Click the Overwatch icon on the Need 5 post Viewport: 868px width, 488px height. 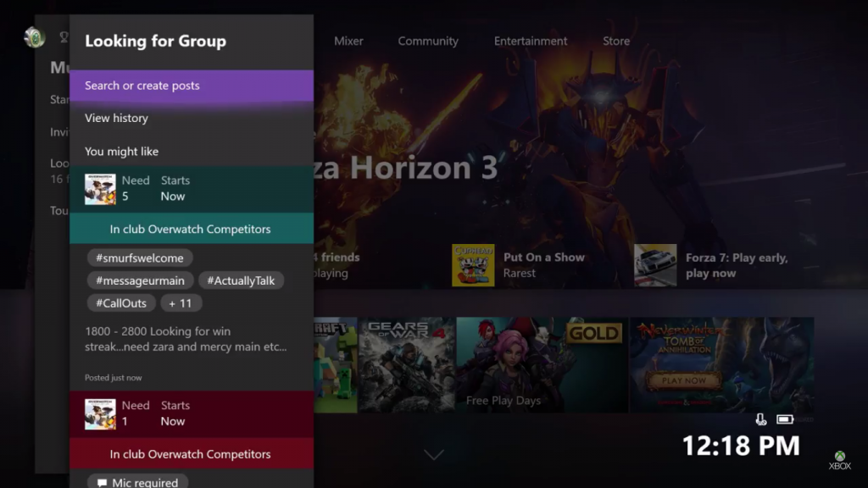100,189
